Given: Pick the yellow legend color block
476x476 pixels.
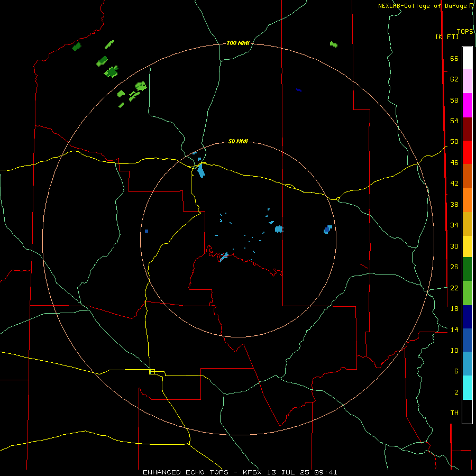Looking at the screenshot, I should pyautogui.click(x=467, y=246).
